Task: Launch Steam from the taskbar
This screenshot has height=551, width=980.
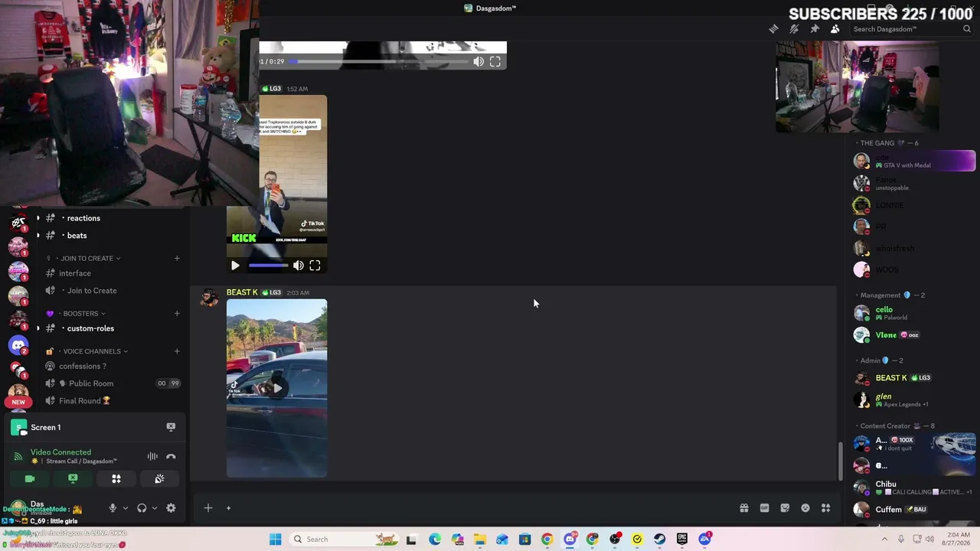Action: coord(659,540)
